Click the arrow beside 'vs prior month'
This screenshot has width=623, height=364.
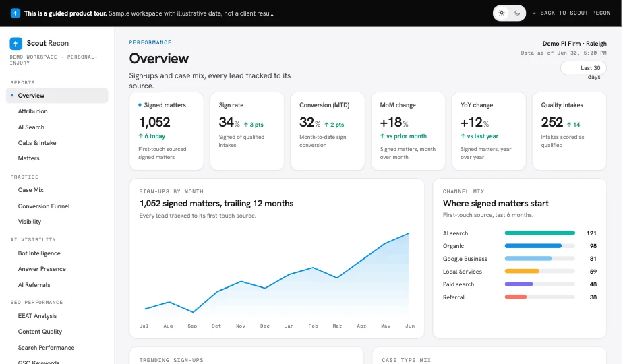click(382, 136)
